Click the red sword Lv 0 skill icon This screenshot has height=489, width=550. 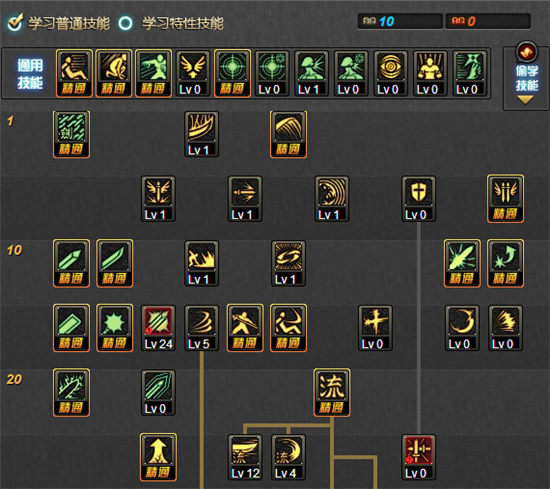[418, 457]
